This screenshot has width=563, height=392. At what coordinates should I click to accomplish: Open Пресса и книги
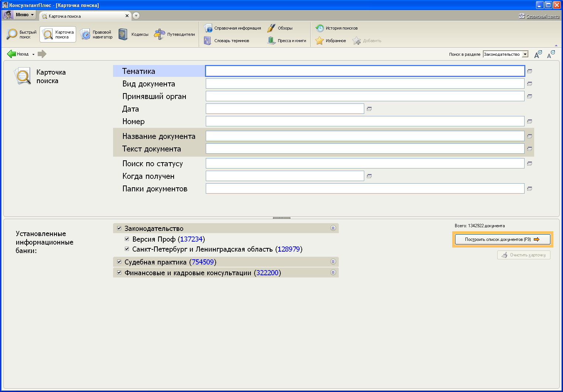287,41
